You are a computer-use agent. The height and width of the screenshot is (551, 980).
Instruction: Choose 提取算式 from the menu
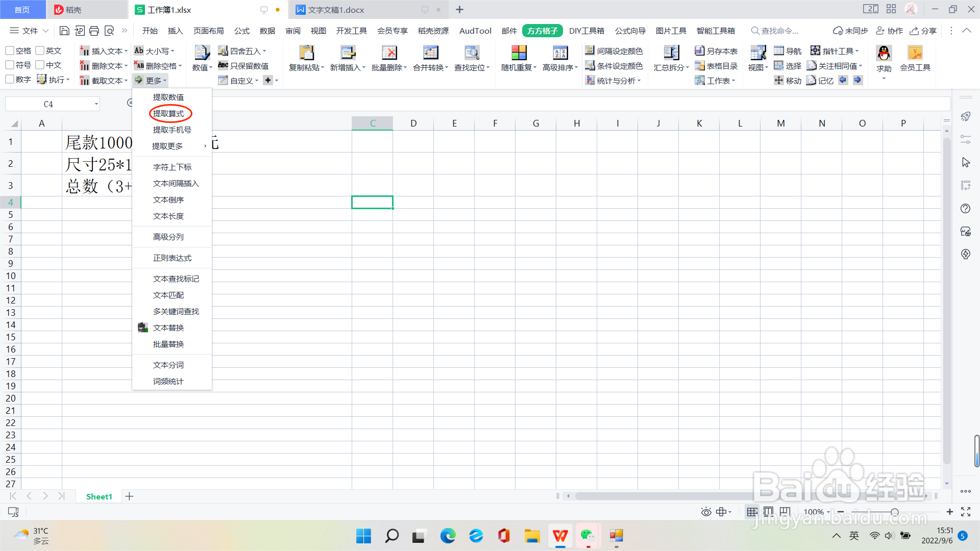click(x=168, y=113)
